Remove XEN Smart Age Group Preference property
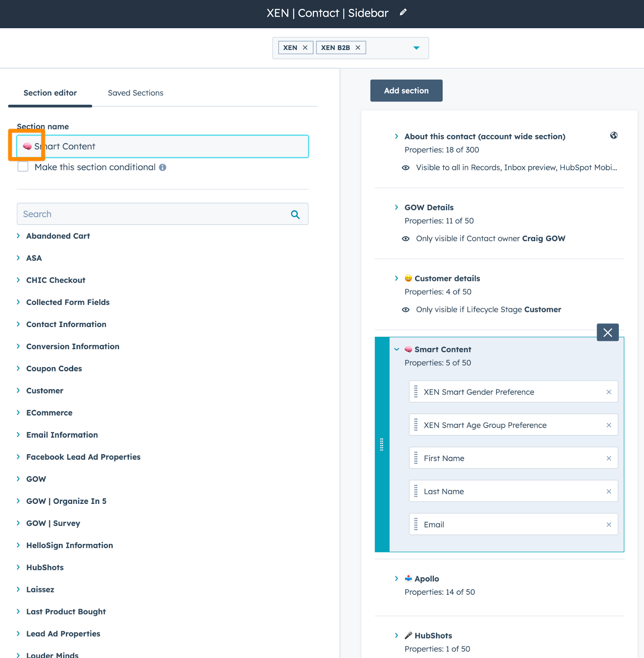The image size is (644, 658). [609, 425]
